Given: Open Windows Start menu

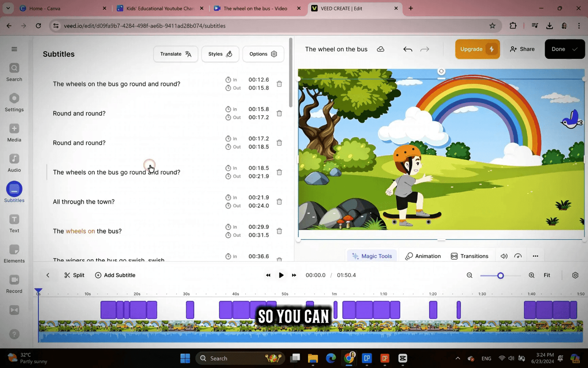Looking at the screenshot, I should tap(185, 358).
